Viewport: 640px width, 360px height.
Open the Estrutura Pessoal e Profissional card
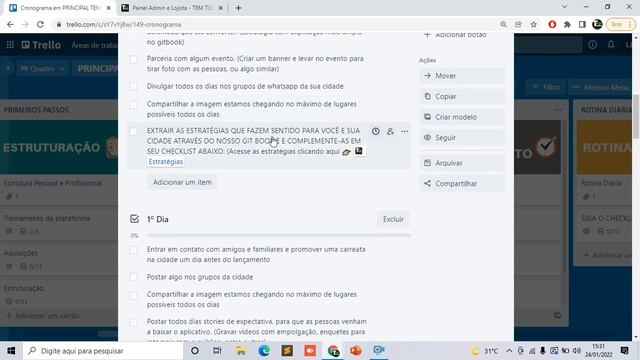click(59, 190)
